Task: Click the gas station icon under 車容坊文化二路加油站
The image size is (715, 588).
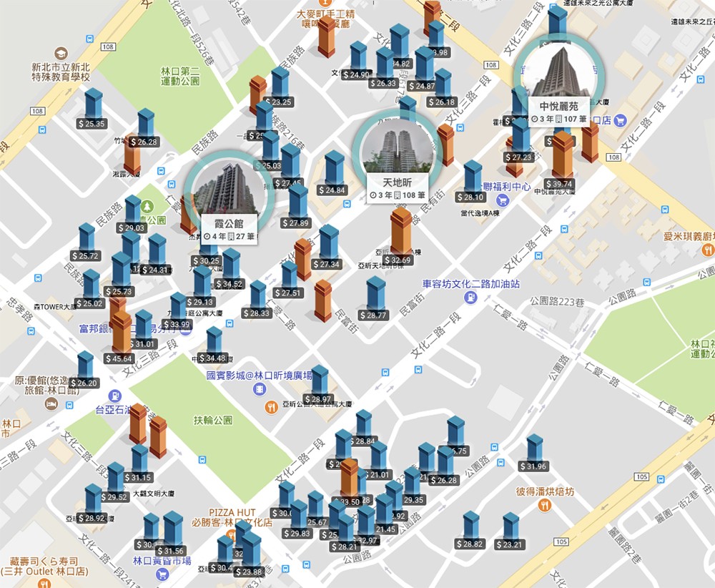Action: point(470,298)
